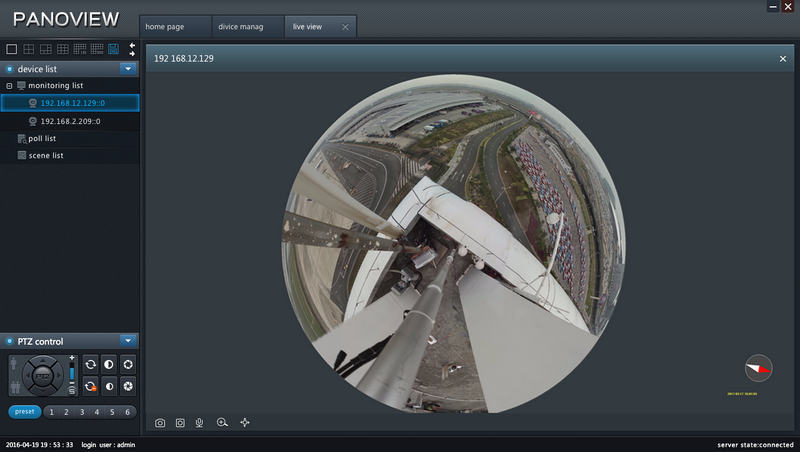Select the single-view layout icon
Image resolution: width=800 pixels, height=452 pixels.
pos(12,49)
